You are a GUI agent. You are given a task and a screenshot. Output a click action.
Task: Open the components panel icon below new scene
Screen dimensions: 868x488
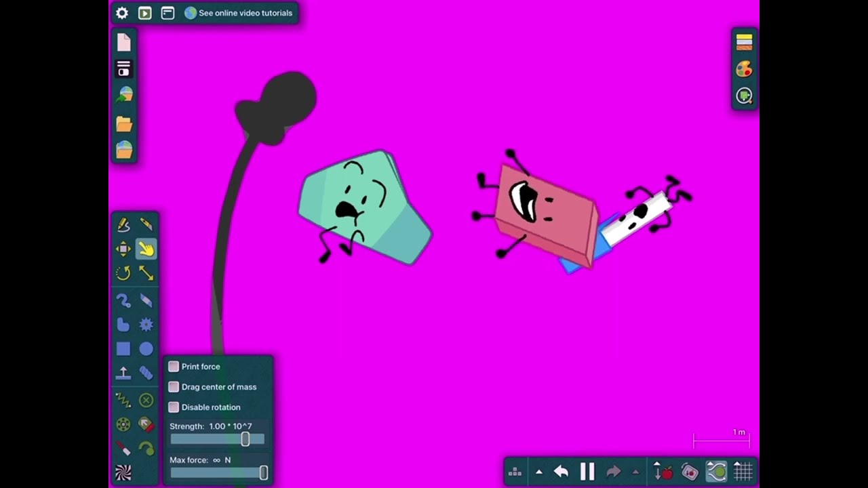coord(123,68)
